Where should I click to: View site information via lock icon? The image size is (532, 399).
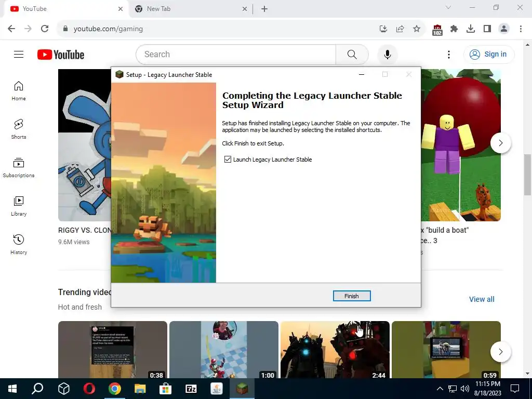65,29
